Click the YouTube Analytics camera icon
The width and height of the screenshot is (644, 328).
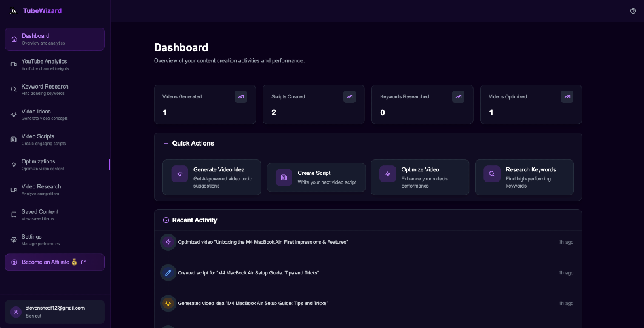click(x=14, y=64)
